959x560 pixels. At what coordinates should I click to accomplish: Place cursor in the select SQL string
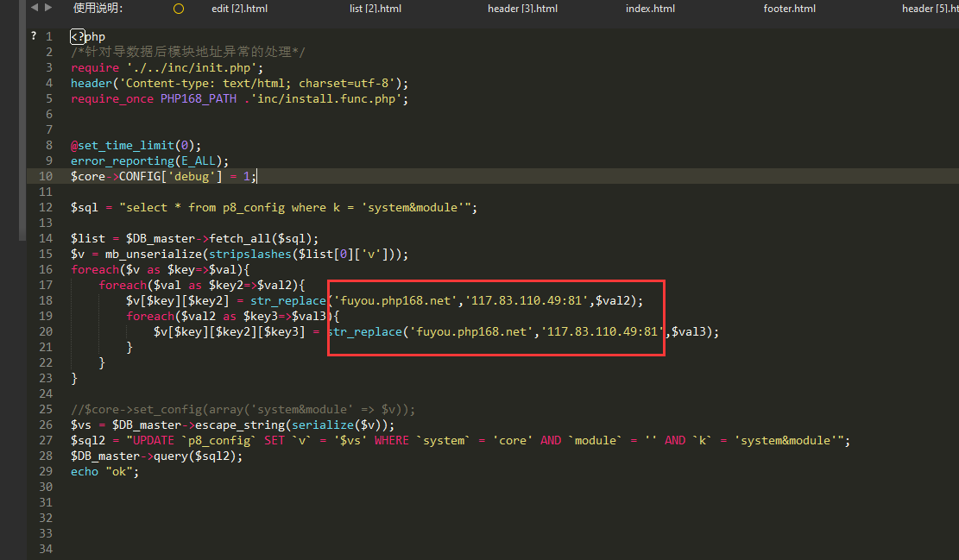point(300,207)
